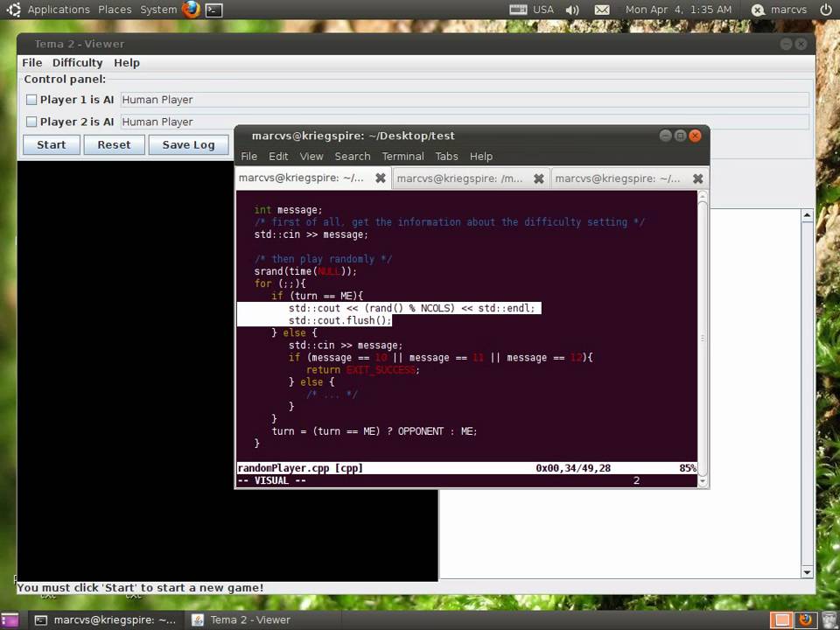The image size is (840, 630).
Task: Close the second terminal tab
Action: [x=539, y=178]
